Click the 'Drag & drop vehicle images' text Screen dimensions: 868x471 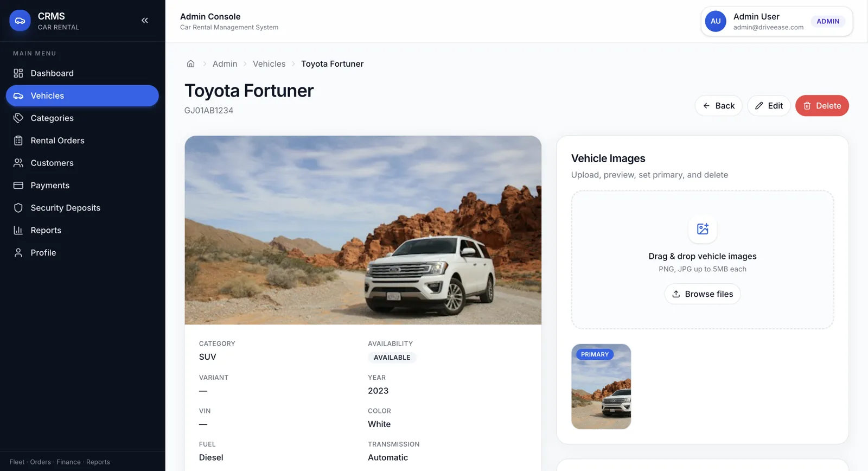(x=703, y=256)
